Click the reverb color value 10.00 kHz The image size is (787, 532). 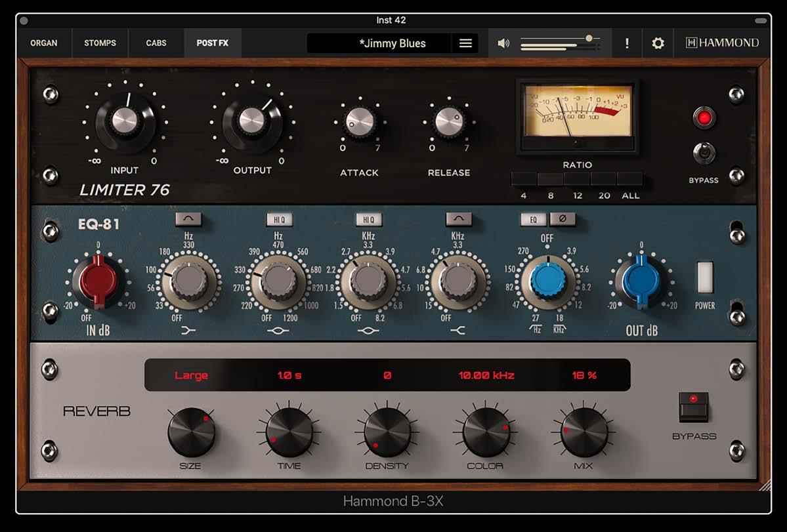point(486,375)
